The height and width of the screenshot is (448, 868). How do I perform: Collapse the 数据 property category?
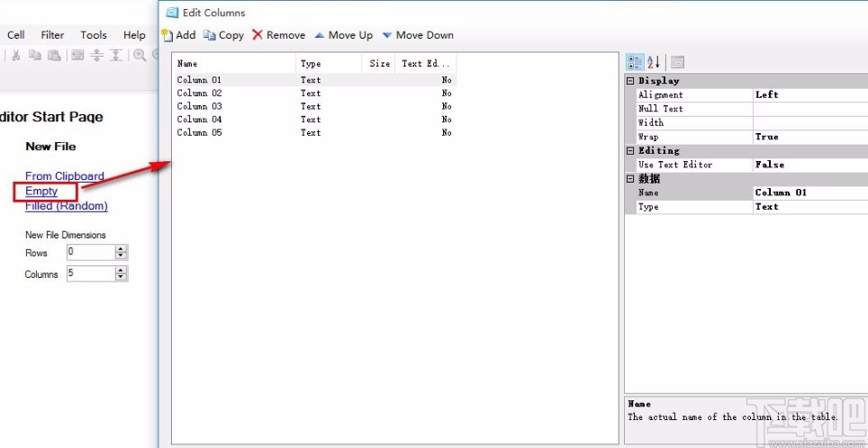coord(630,179)
